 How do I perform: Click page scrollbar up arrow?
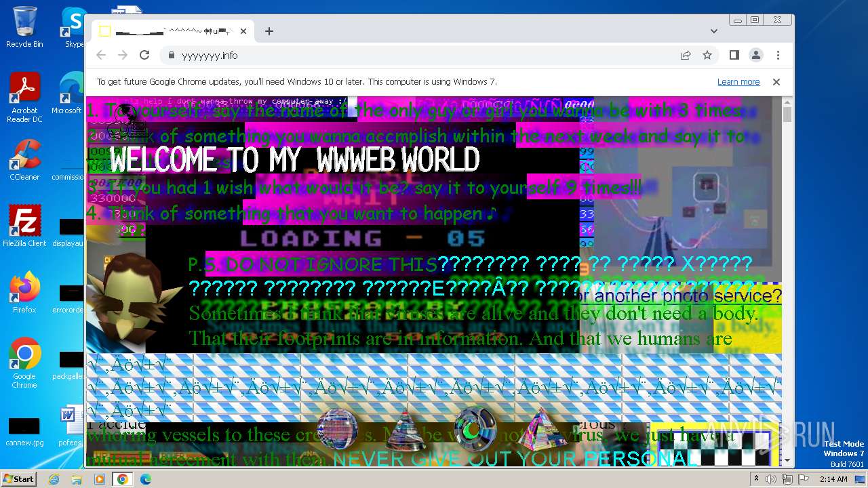(x=787, y=102)
